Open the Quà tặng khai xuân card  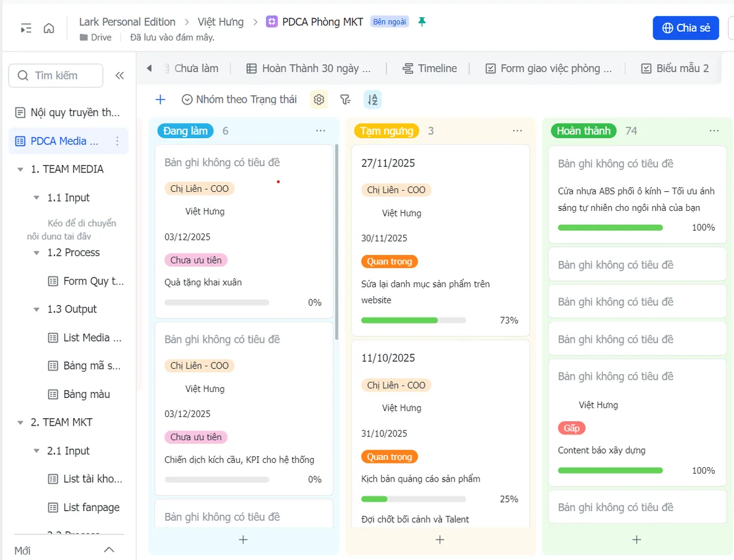point(243,231)
